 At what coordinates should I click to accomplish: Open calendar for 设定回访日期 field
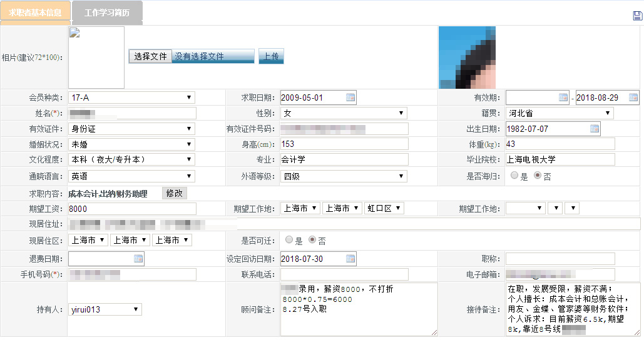click(x=350, y=259)
